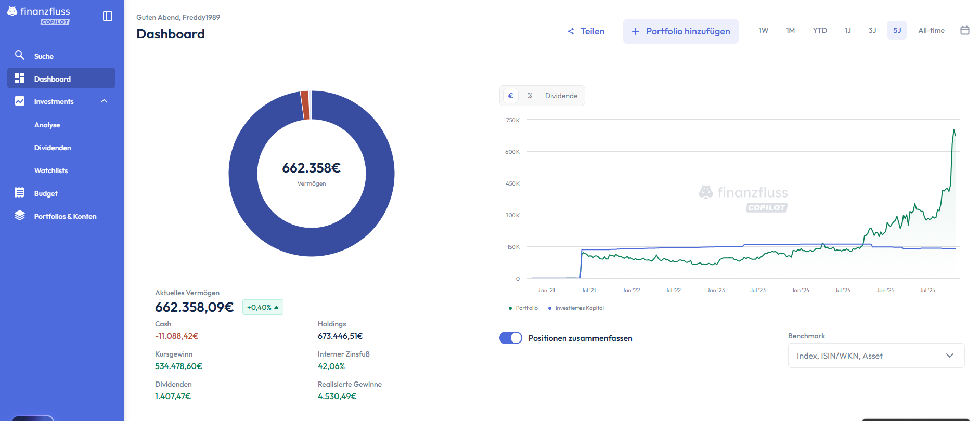Select the All-time range

pyautogui.click(x=931, y=30)
